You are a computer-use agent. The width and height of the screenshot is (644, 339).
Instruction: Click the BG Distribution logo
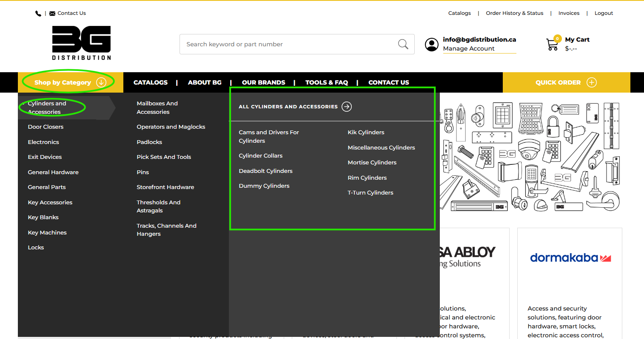81,43
